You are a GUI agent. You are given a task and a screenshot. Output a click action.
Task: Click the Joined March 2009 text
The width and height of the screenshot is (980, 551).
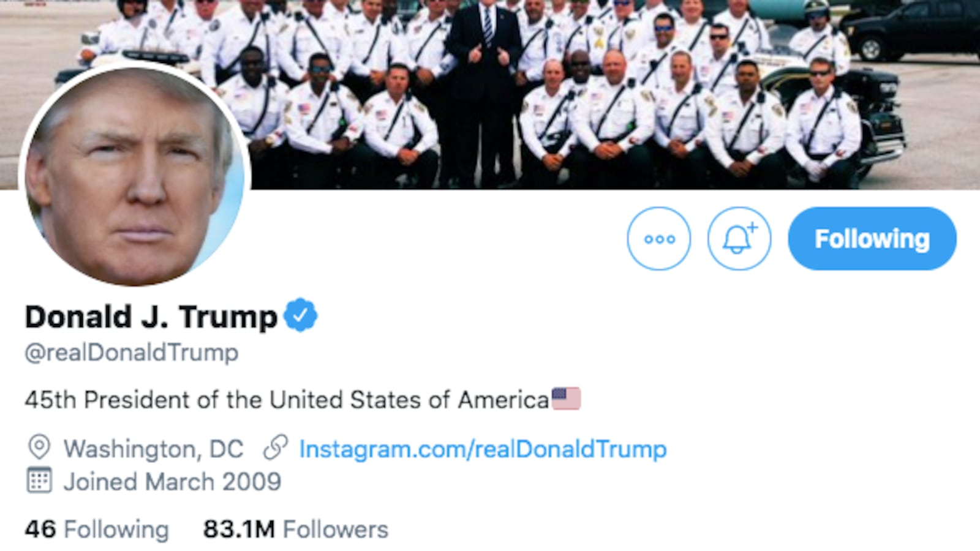click(x=172, y=482)
